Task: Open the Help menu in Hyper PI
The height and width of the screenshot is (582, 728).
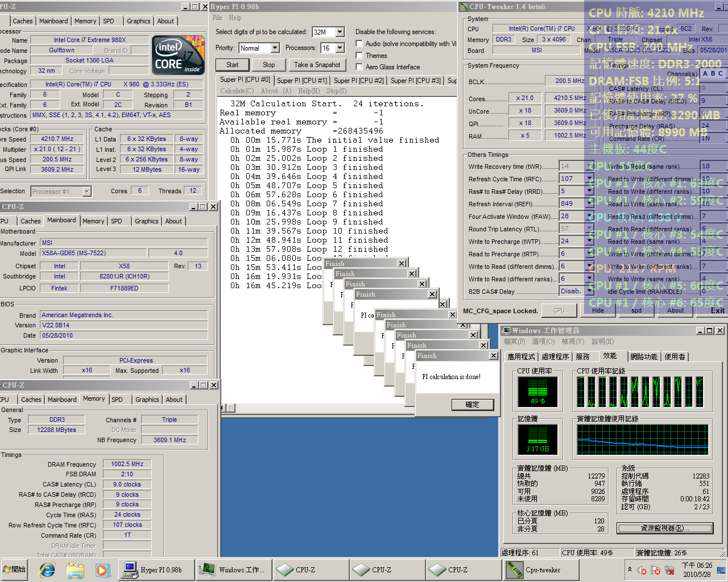Action: coord(235,18)
